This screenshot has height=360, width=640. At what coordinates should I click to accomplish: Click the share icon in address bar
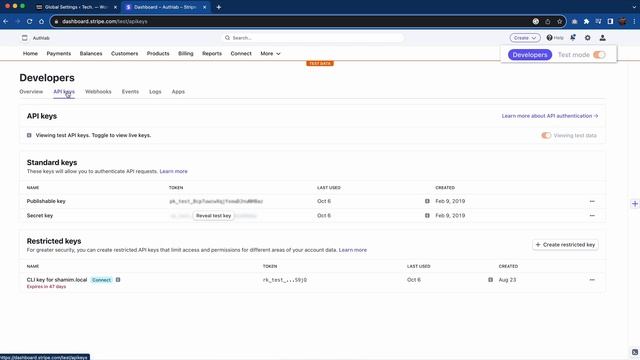point(548,21)
